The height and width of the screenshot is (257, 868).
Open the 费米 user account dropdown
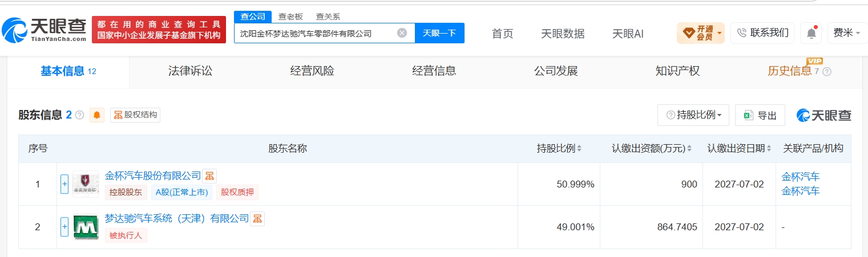click(847, 33)
